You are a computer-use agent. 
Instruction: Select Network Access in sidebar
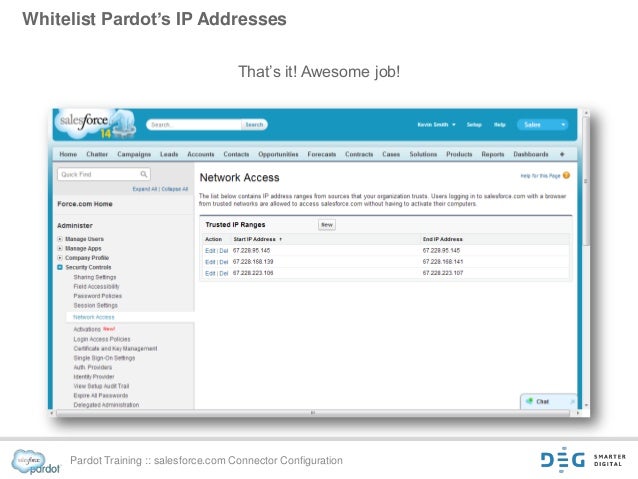tap(94, 317)
